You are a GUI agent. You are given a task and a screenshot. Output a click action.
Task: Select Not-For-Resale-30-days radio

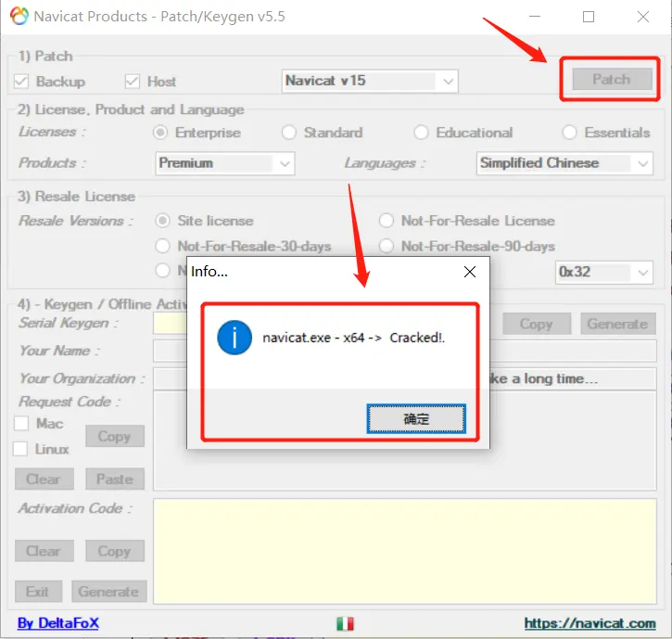162,246
